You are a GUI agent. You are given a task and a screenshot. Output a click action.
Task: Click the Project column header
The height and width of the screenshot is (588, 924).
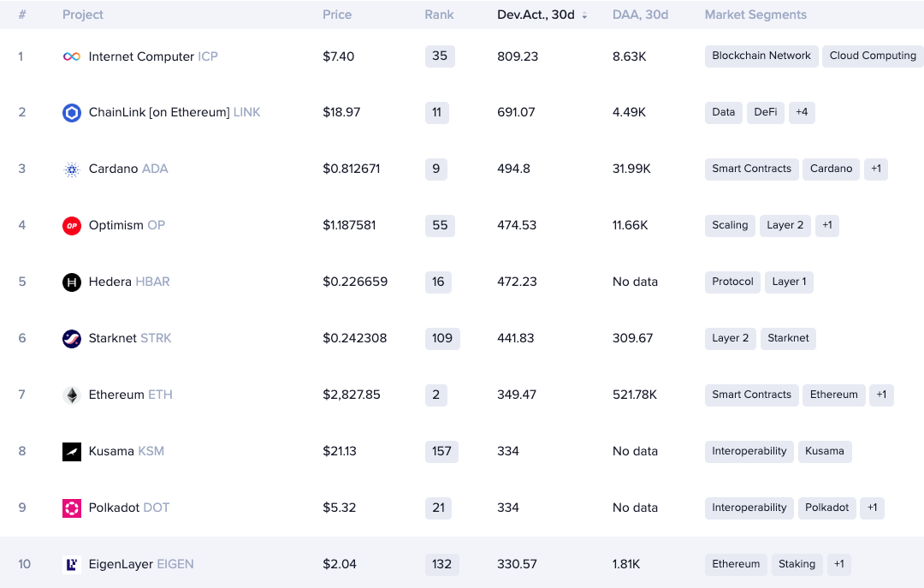pyautogui.click(x=82, y=15)
